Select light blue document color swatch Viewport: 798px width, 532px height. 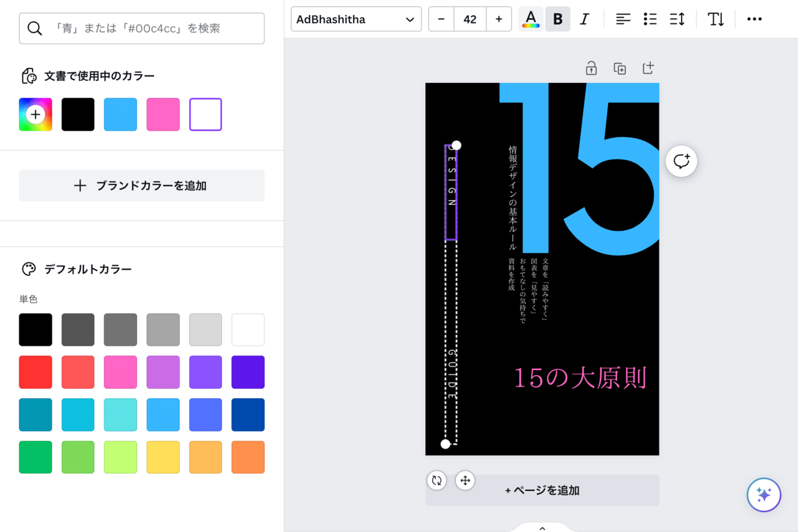point(120,115)
